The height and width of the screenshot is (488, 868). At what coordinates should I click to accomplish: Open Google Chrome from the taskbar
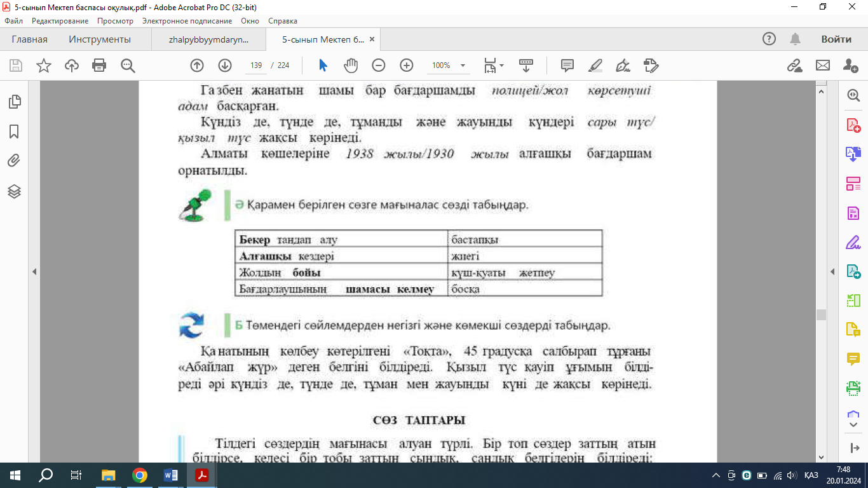tap(140, 475)
